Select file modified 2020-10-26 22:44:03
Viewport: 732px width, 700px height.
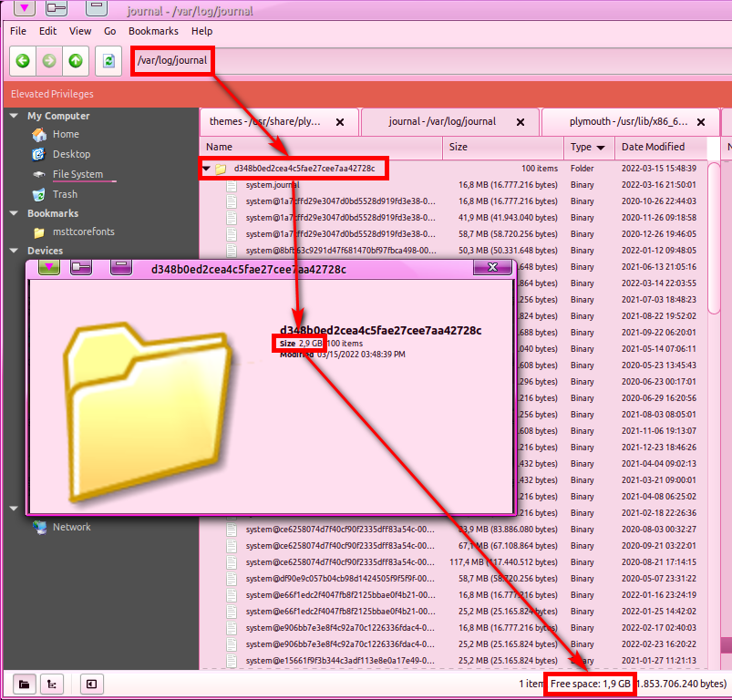(454, 201)
